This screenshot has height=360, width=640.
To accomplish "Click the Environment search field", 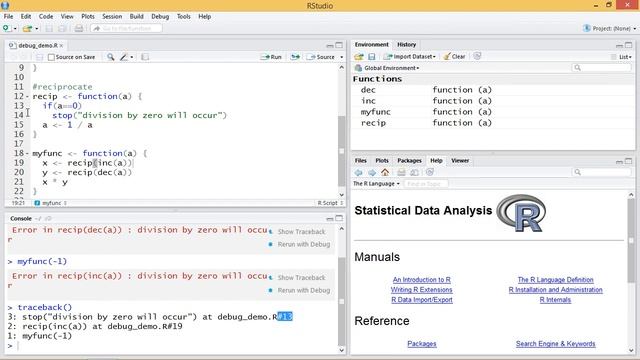I will point(602,68).
